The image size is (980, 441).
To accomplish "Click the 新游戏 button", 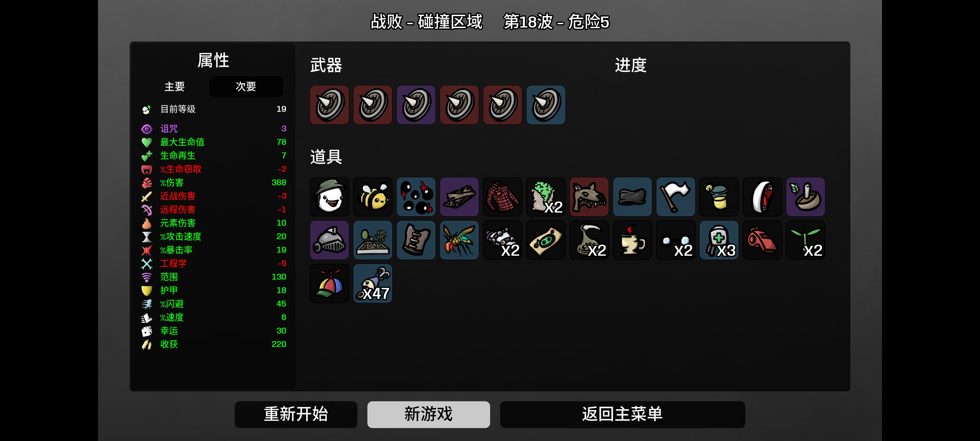I will click(x=428, y=414).
